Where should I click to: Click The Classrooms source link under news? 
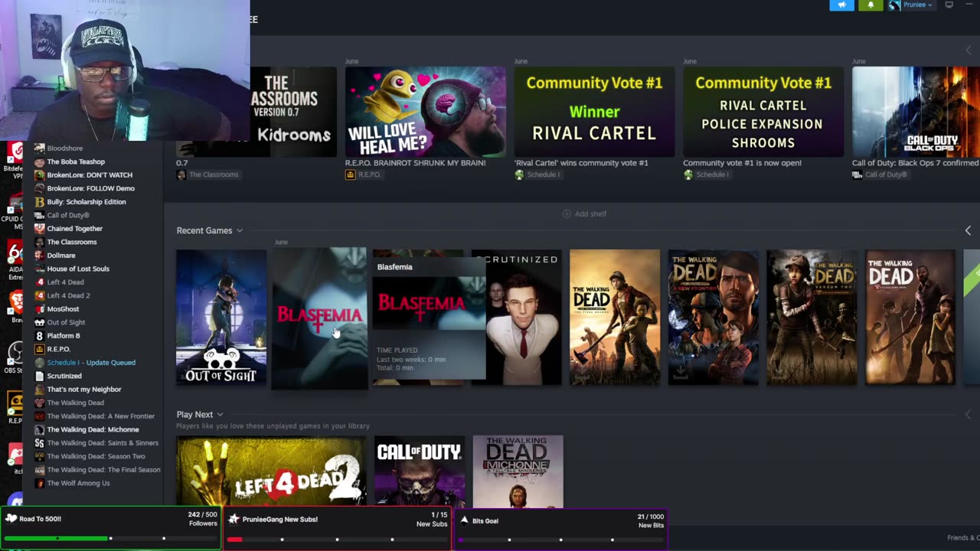coord(214,174)
